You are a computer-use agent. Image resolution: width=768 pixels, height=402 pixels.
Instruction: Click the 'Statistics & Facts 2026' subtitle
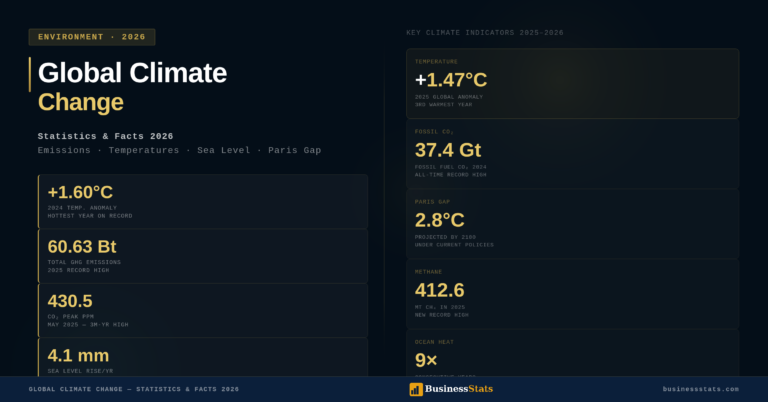click(x=105, y=136)
